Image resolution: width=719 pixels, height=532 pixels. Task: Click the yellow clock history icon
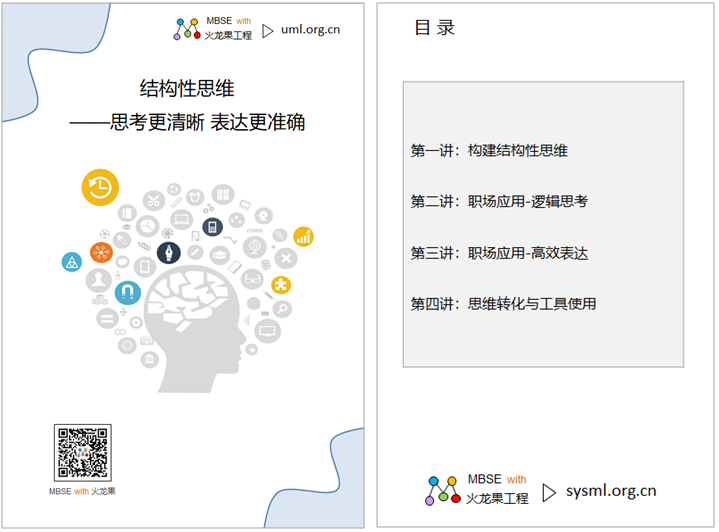pyautogui.click(x=100, y=187)
